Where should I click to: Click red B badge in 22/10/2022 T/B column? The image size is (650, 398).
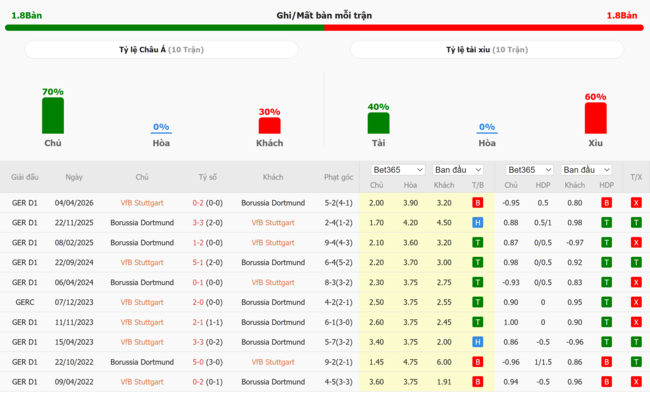(478, 362)
